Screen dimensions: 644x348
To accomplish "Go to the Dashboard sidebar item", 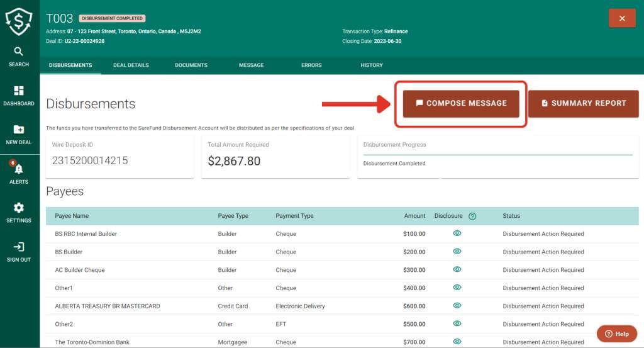I will coord(18,96).
